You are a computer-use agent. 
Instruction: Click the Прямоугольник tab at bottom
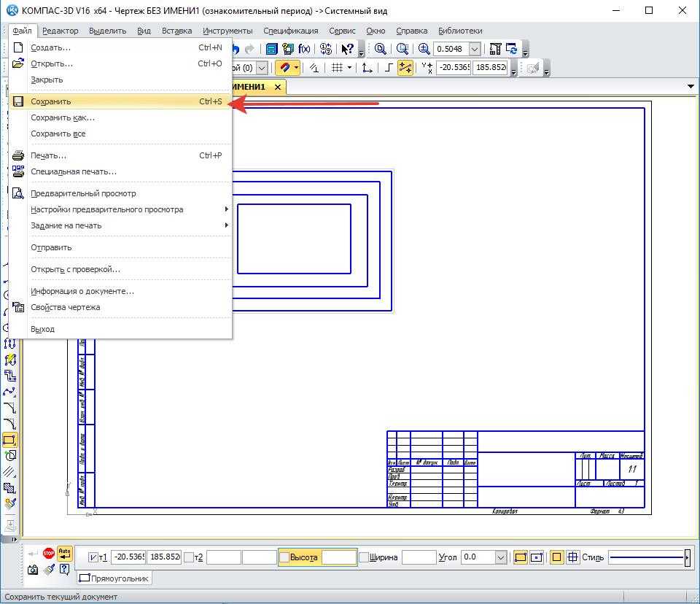[114, 578]
